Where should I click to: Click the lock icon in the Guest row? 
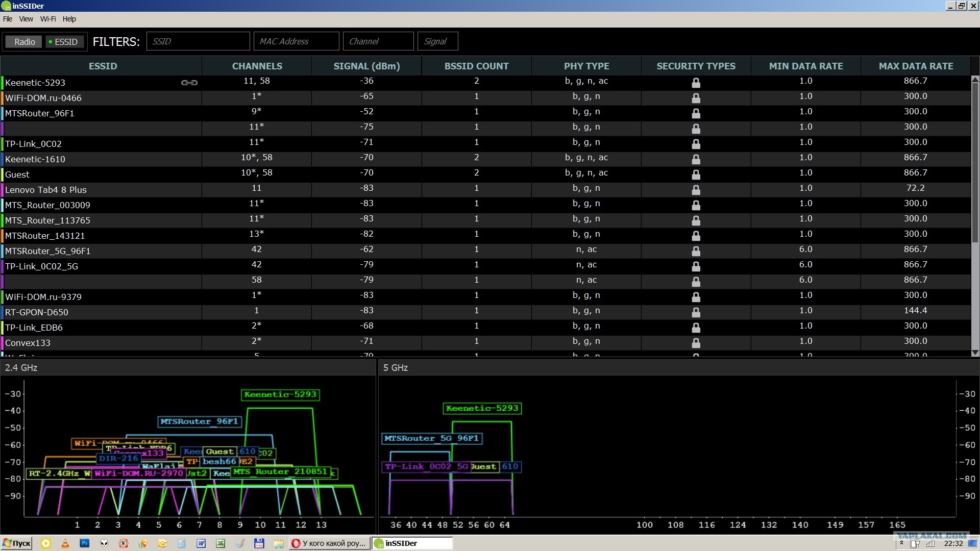click(x=696, y=174)
